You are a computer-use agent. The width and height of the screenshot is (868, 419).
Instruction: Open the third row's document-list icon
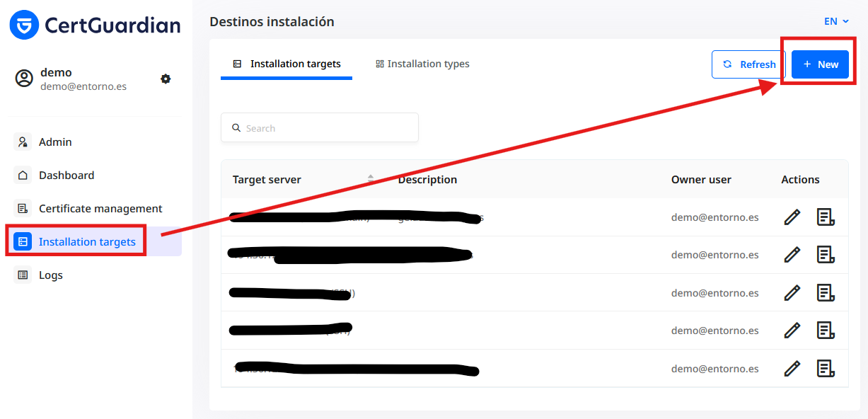click(826, 292)
